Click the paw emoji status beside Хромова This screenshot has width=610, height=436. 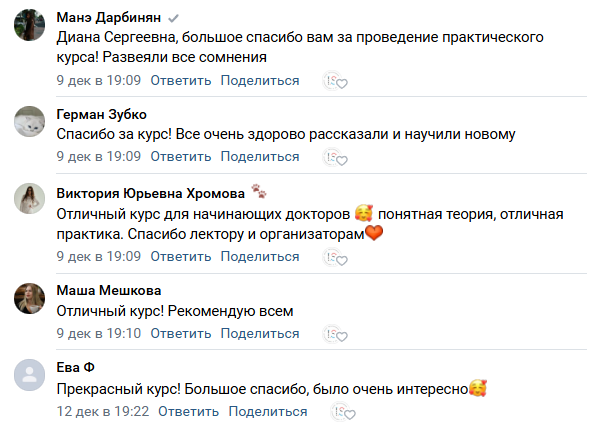(258, 190)
